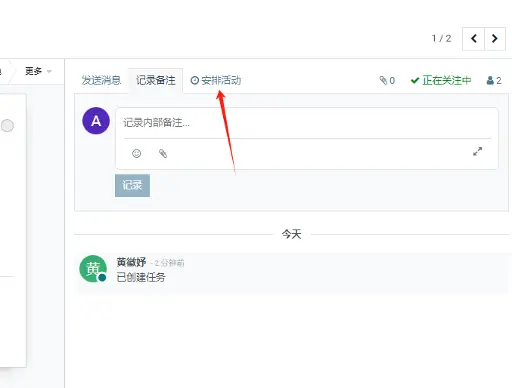The image size is (512, 388).
Task: Focus the 记录内部备注 note input field
Action: click(307, 123)
